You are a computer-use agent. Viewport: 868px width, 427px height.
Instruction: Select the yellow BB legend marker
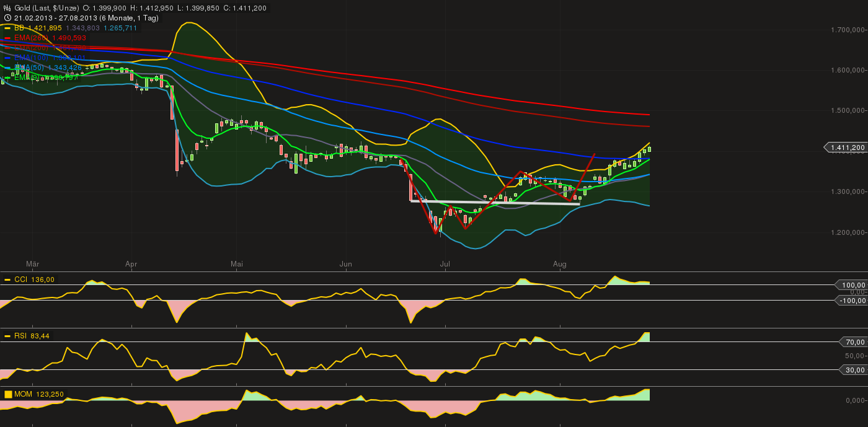[x=7, y=28]
